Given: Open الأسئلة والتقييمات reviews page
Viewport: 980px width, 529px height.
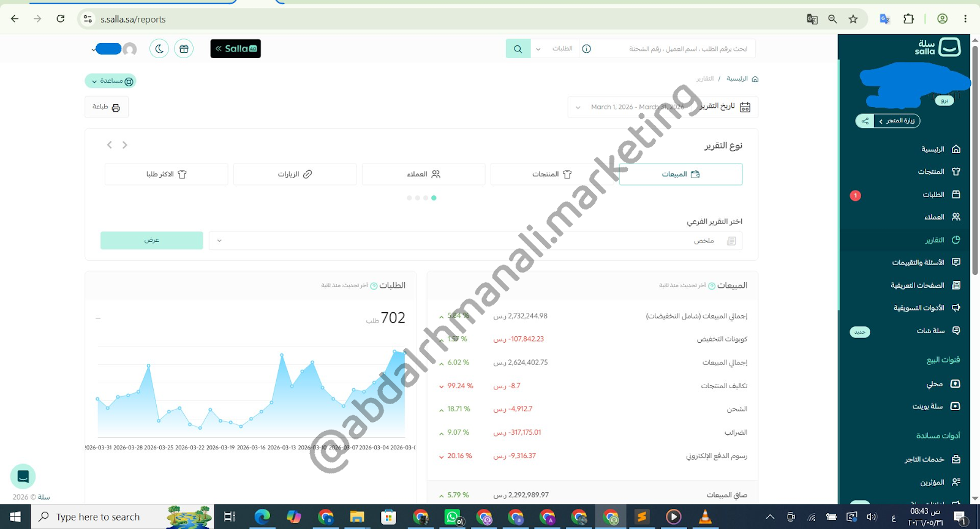Looking at the screenshot, I should 926,263.
